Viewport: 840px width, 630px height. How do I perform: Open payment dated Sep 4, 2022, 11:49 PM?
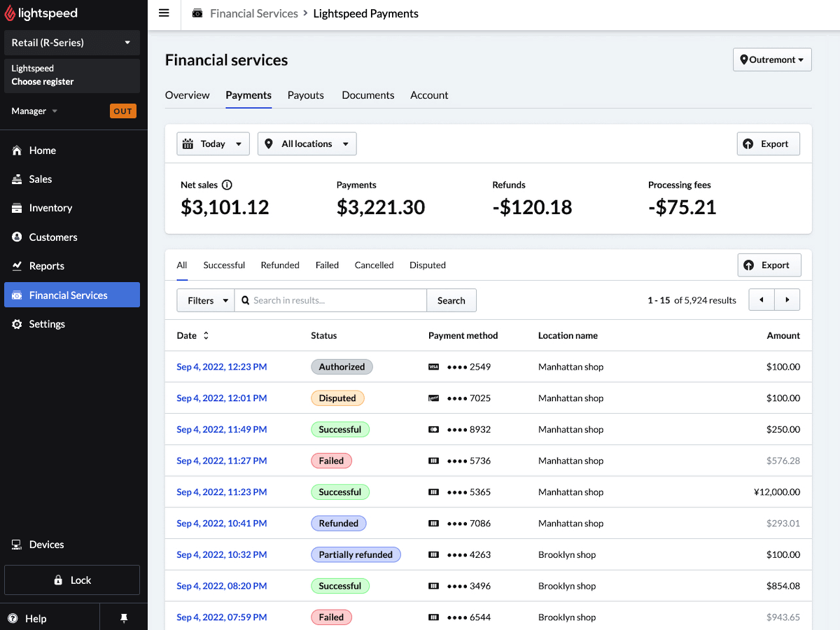click(x=222, y=430)
